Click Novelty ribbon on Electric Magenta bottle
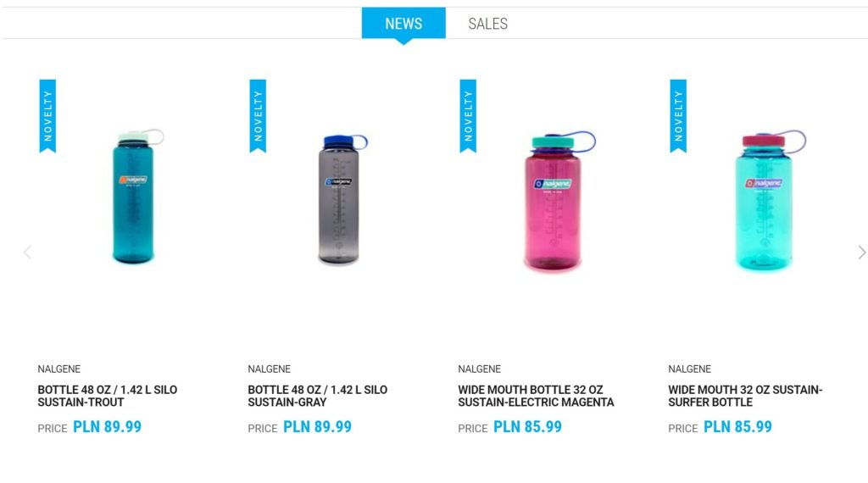The image size is (868, 483). [x=468, y=115]
